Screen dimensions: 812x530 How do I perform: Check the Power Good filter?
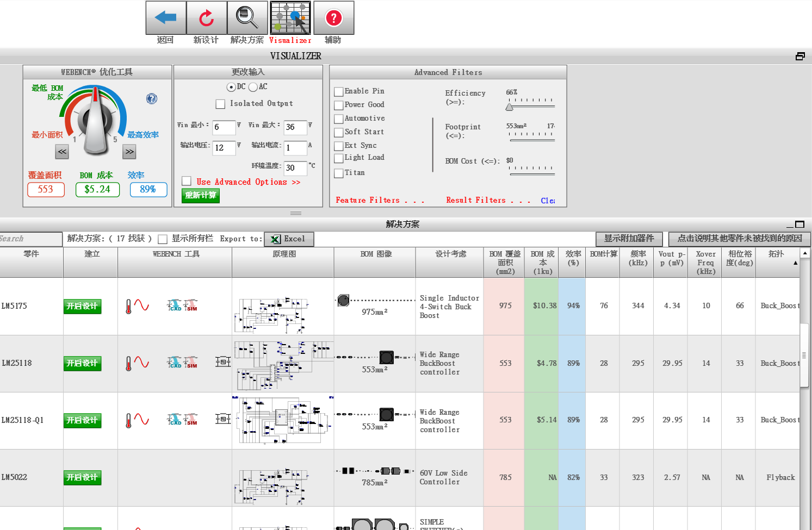339,105
